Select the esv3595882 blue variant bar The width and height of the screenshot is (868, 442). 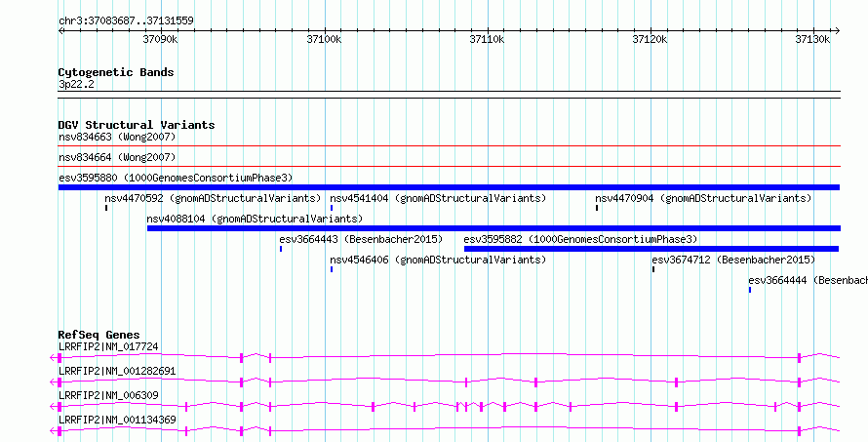coord(651,249)
